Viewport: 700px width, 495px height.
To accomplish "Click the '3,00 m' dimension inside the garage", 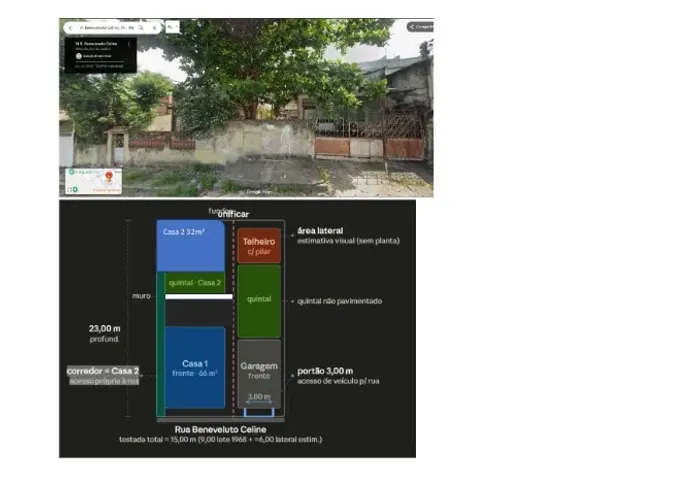I will (259, 396).
